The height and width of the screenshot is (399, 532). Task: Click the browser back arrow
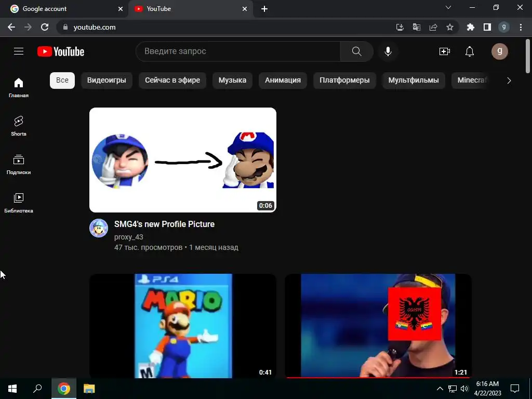coord(11,27)
